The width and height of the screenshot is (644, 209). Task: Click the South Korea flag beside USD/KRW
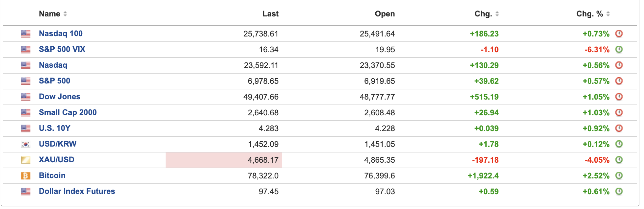26,144
